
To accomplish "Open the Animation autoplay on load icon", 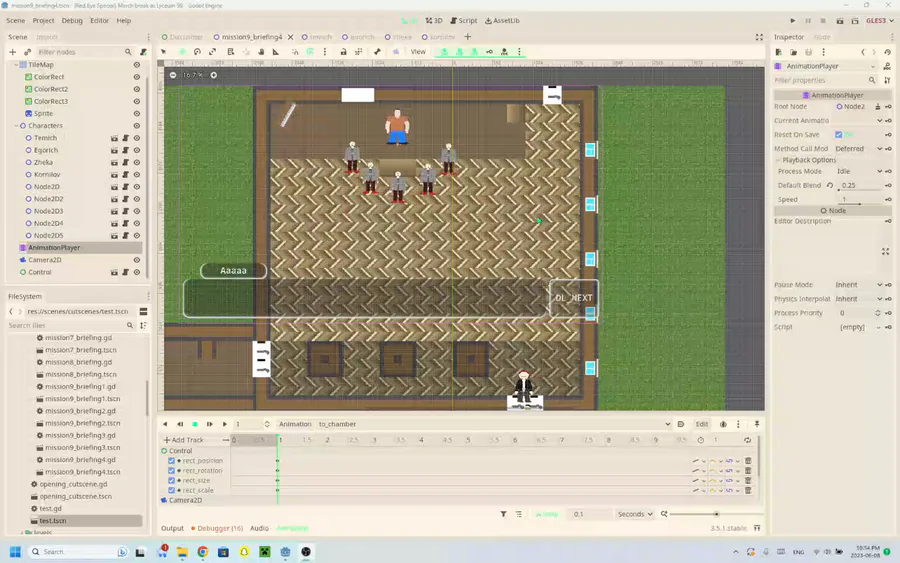I will tap(681, 424).
